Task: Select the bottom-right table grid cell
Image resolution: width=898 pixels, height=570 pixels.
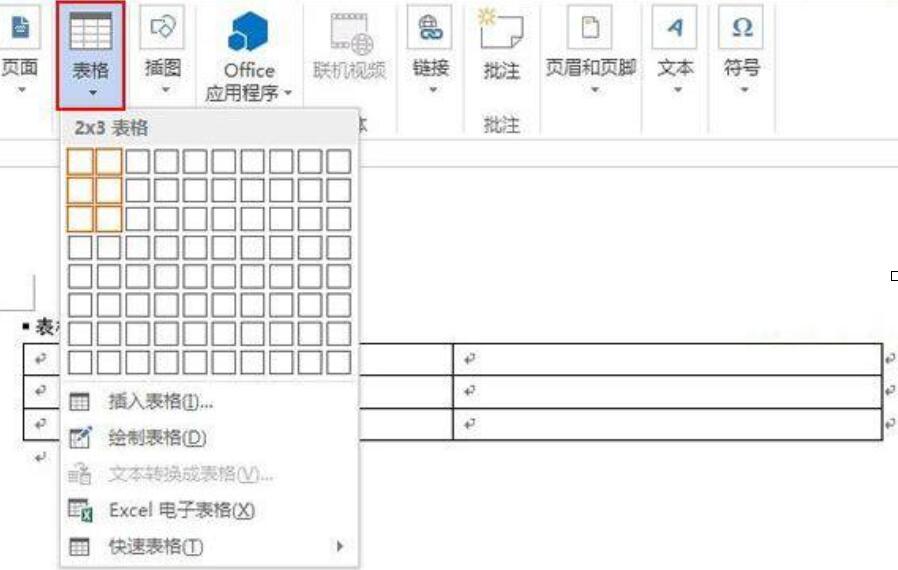Action: [x=338, y=363]
